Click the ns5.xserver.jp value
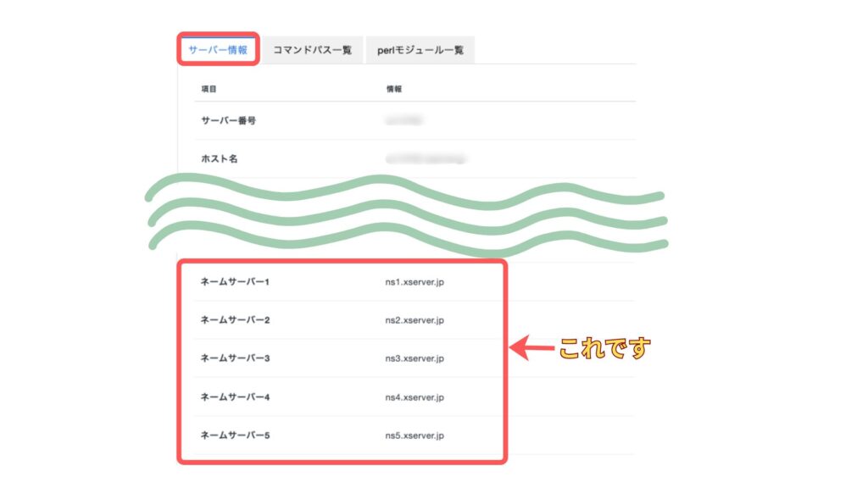 [415, 435]
